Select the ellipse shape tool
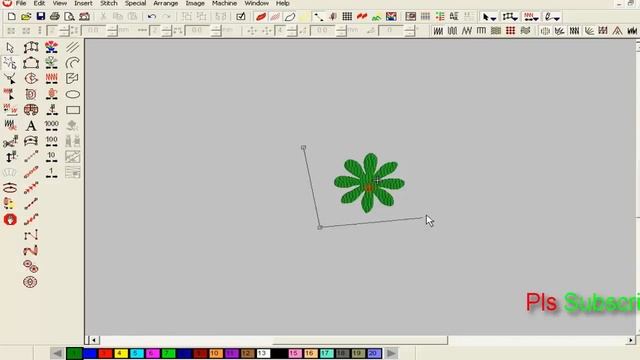This screenshot has height=360, width=640. click(73, 94)
